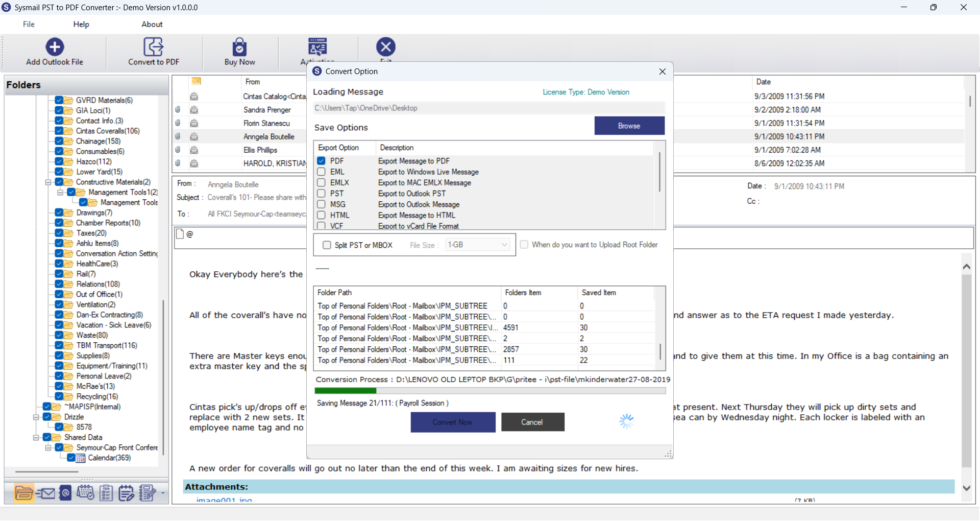Click the down arrow of the preview scrollbar
980x521 pixels.
[966, 488]
